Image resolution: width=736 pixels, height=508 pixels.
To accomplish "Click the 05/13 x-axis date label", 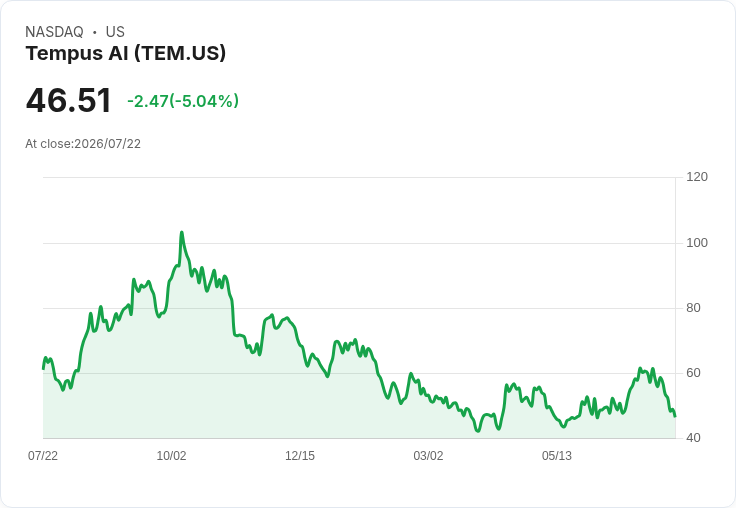I will click(x=557, y=455).
